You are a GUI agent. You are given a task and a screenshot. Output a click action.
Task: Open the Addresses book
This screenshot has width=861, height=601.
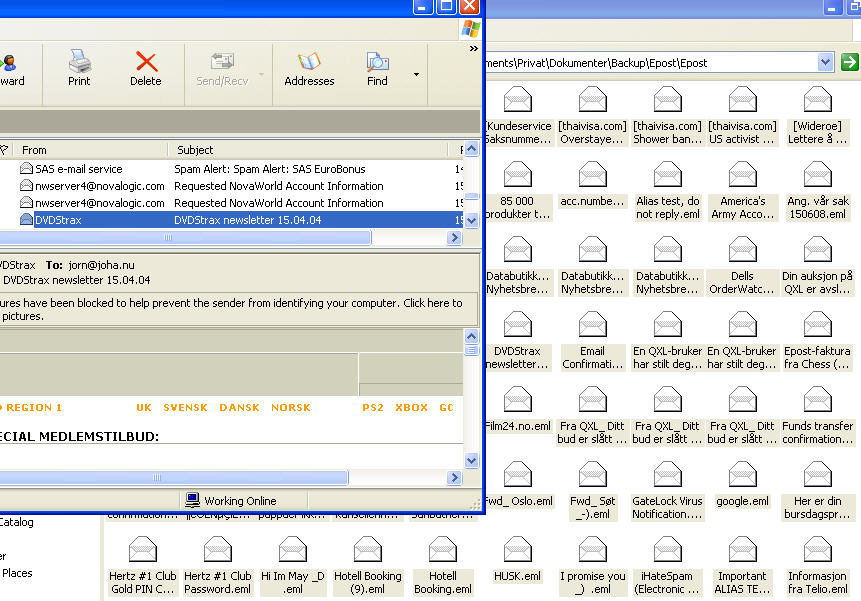tap(309, 68)
